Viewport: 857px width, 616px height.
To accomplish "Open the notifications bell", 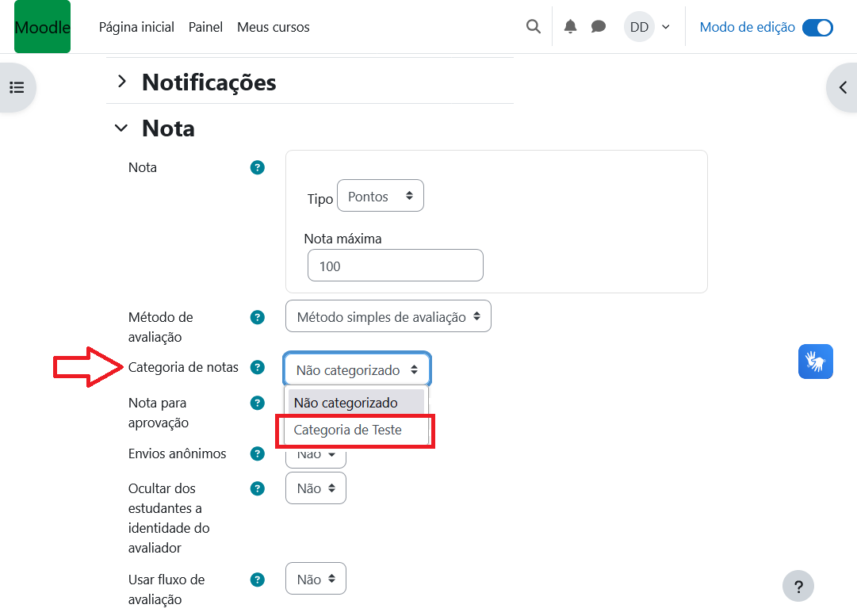I will point(570,27).
